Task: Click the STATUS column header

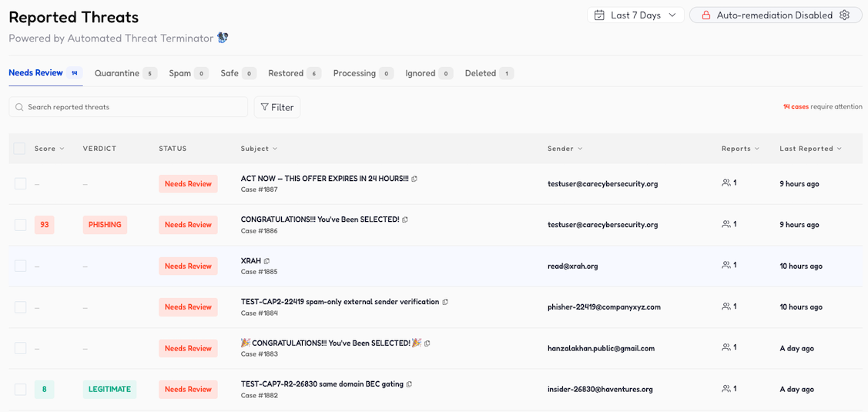Action: click(173, 149)
